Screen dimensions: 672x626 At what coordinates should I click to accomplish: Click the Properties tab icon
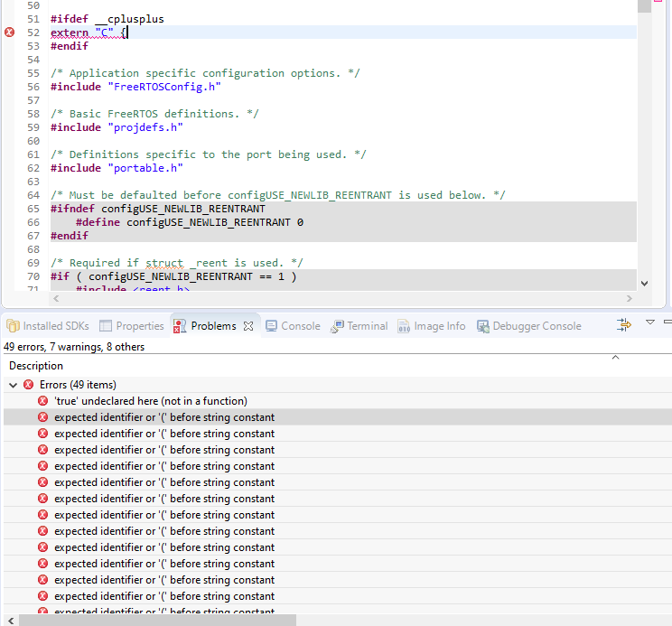click(x=106, y=326)
